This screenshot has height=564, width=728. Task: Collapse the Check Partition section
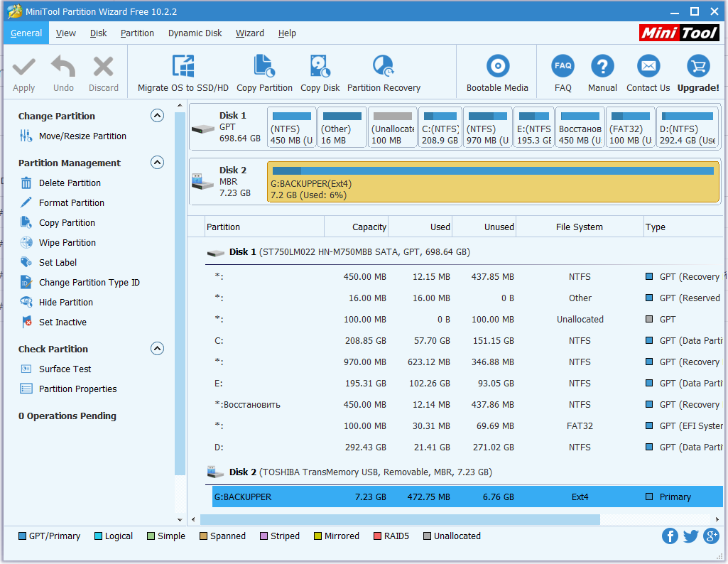[x=158, y=349]
